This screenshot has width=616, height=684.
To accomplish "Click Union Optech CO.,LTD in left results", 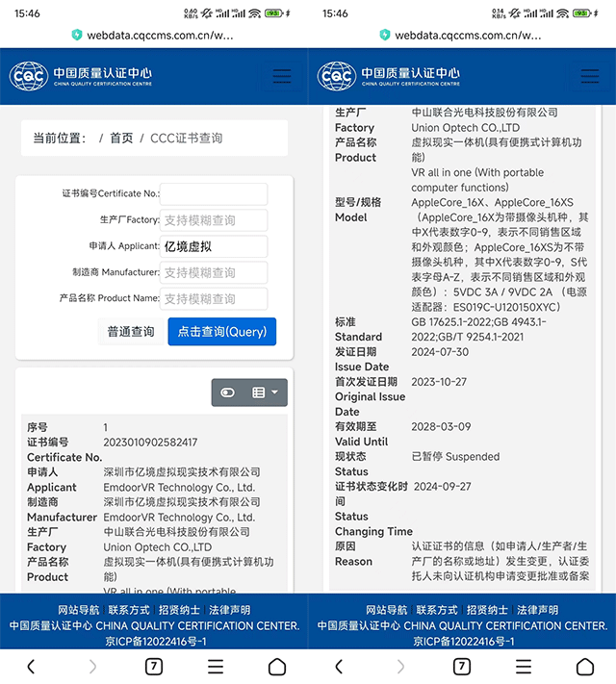I will pos(157,547).
